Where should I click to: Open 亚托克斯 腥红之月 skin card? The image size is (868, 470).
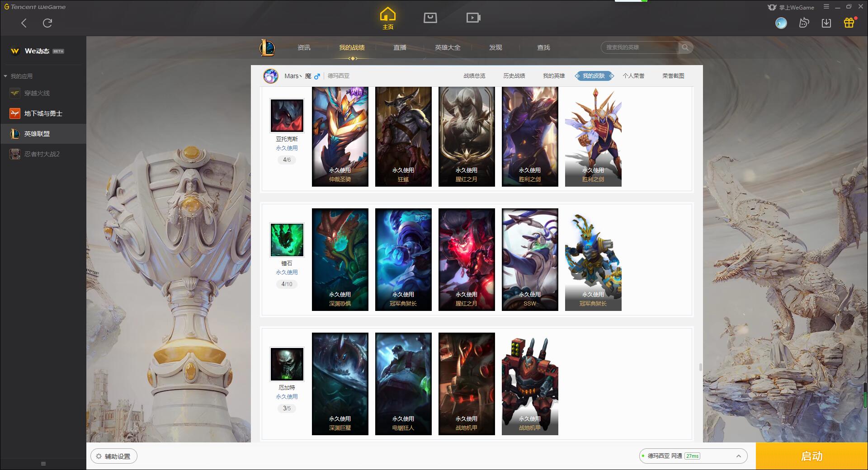pos(467,137)
